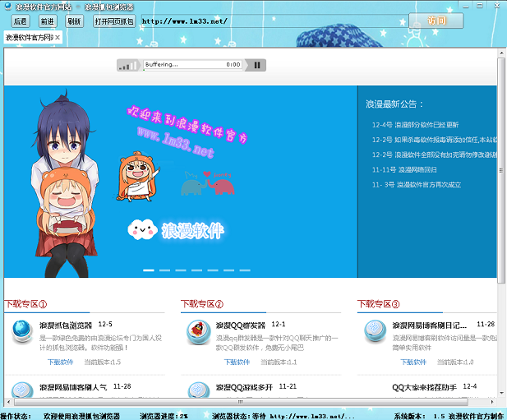Image resolution: width=507 pixels, height=420 pixels.
Task: Open the 浪漫网易博客刷日记 title link
Action: point(430,325)
